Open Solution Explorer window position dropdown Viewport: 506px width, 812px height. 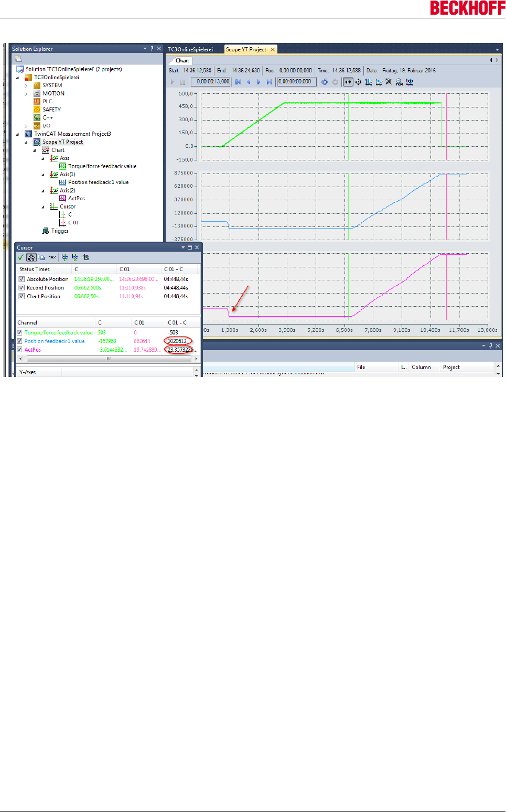pyautogui.click(x=145, y=49)
